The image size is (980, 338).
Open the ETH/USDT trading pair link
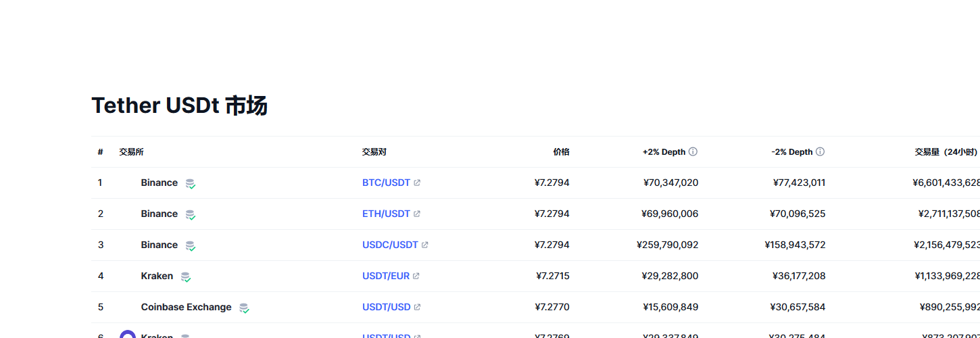pos(386,214)
